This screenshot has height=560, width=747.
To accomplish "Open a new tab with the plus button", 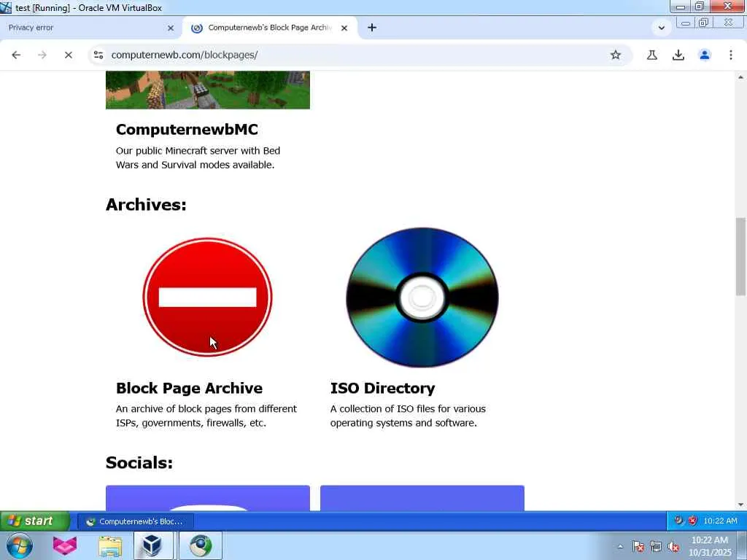I will 372,28.
